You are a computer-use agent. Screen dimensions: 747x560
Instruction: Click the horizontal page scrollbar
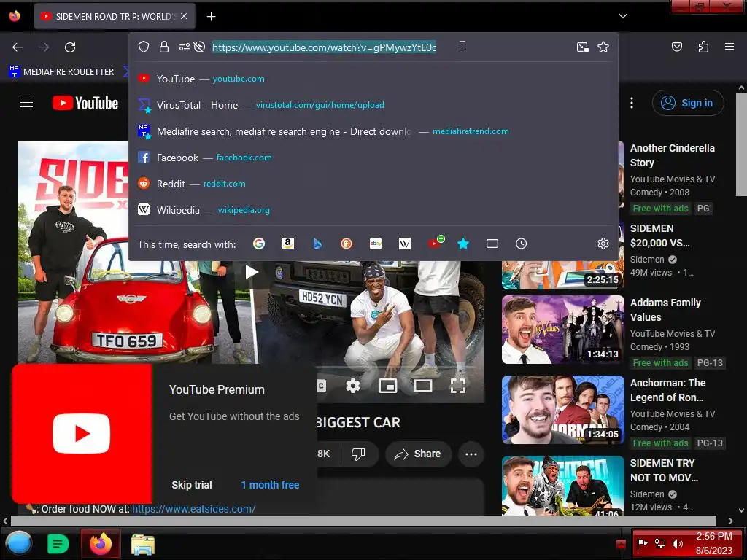coord(363,521)
